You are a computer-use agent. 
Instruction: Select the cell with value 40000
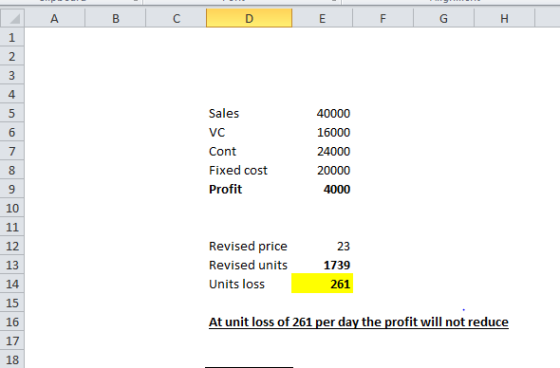322,113
